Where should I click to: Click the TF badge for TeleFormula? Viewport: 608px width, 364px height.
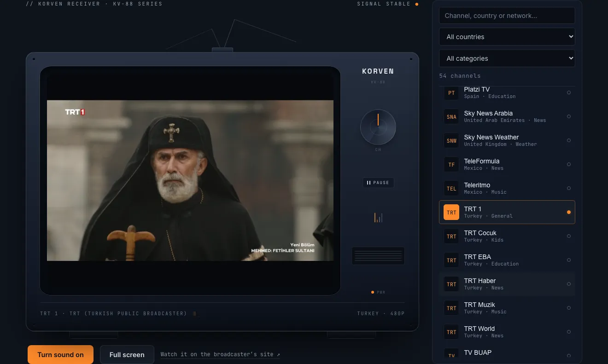[x=451, y=164]
